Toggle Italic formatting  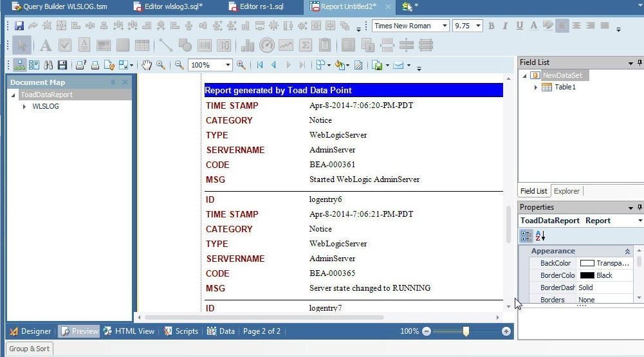click(505, 26)
